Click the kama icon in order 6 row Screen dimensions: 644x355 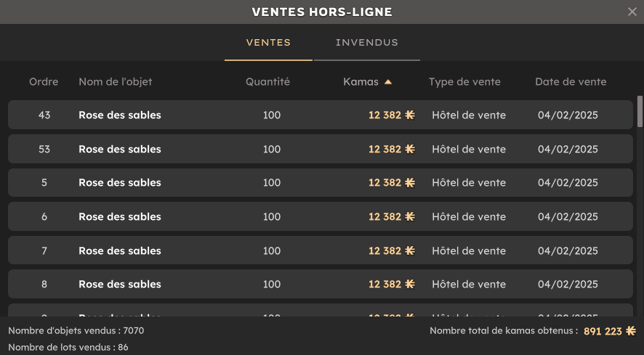coord(410,216)
